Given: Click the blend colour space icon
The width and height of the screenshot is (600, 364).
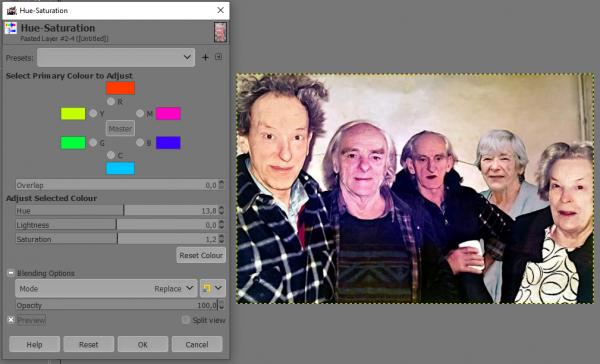Looking at the screenshot, I should pyautogui.click(x=207, y=288).
